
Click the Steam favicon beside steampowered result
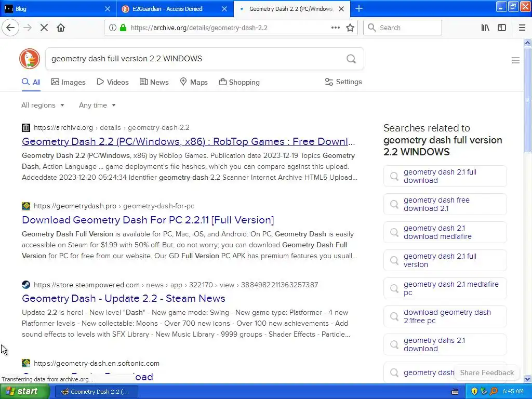click(x=26, y=285)
